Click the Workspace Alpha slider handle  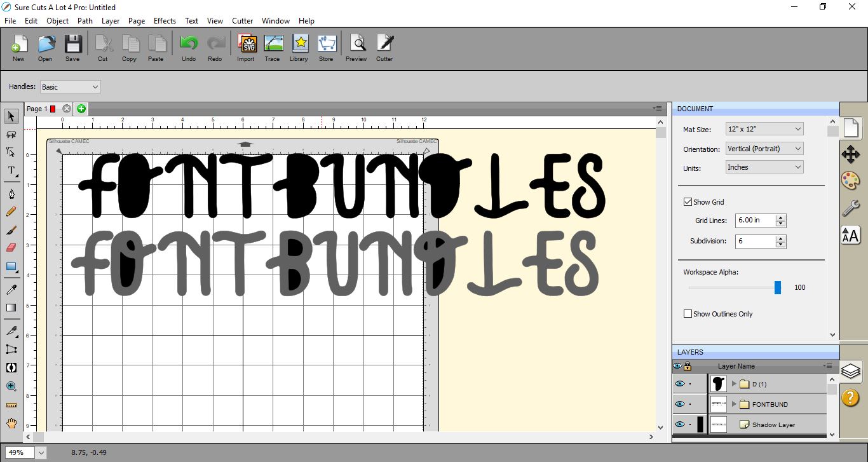pyautogui.click(x=777, y=287)
